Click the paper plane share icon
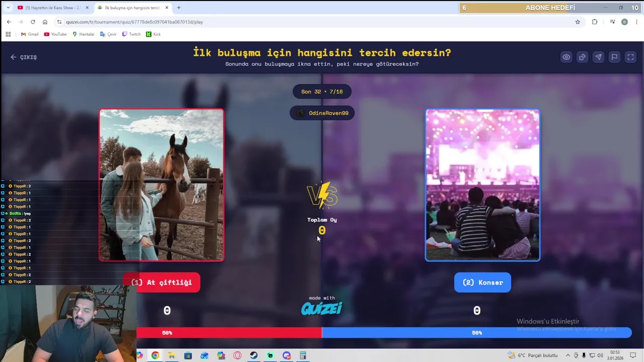 coord(598,57)
